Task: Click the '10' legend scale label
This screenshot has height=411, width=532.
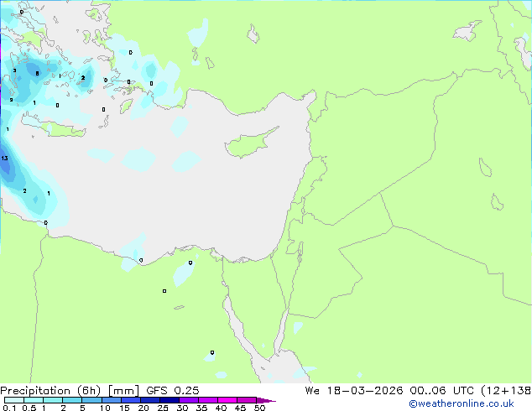Action: pyautogui.click(x=105, y=408)
